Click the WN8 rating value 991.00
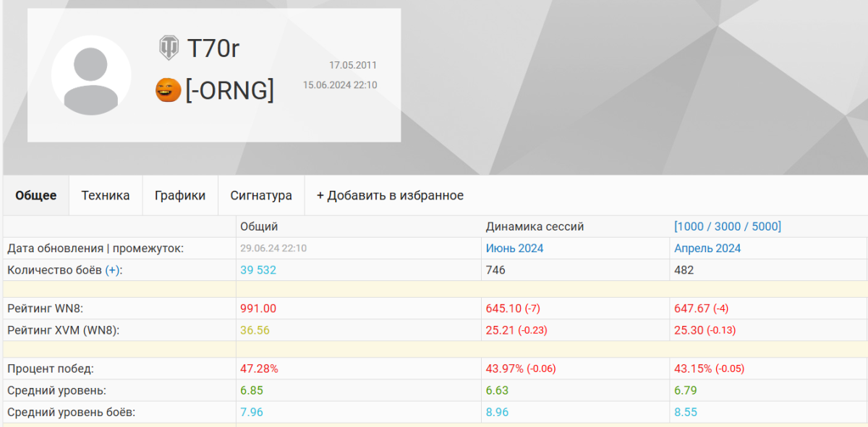 [x=258, y=309]
